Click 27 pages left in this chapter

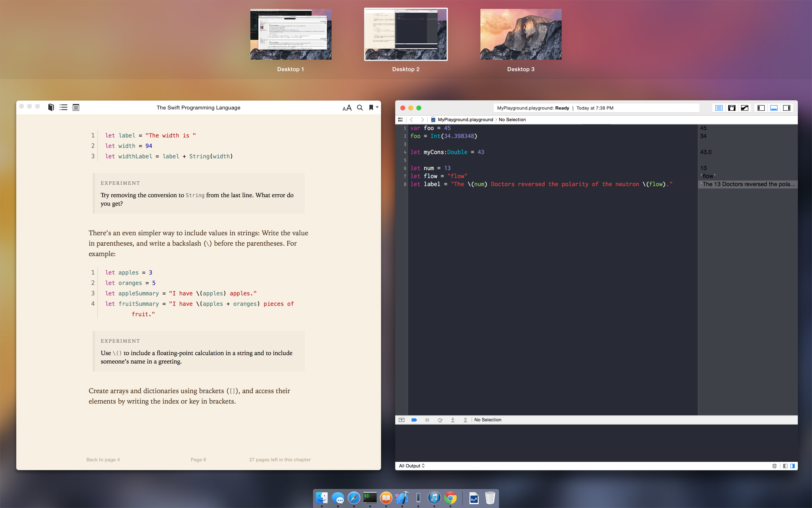pyautogui.click(x=280, y=460)
